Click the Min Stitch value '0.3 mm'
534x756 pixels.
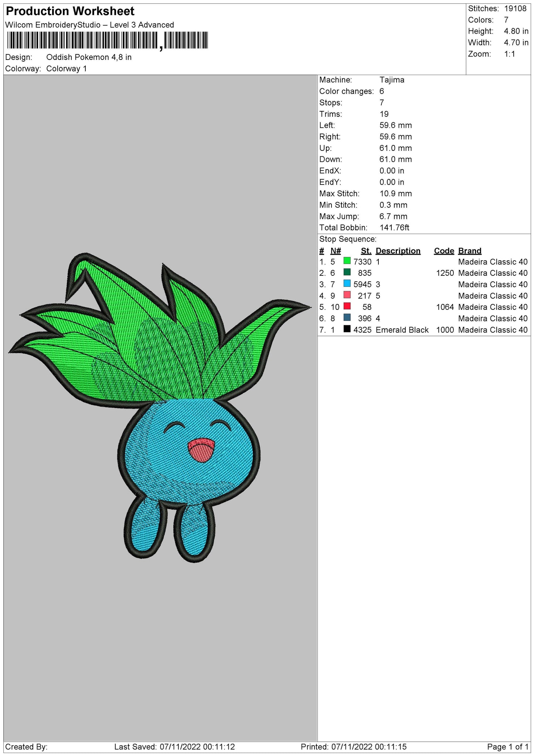coord(393,205)
